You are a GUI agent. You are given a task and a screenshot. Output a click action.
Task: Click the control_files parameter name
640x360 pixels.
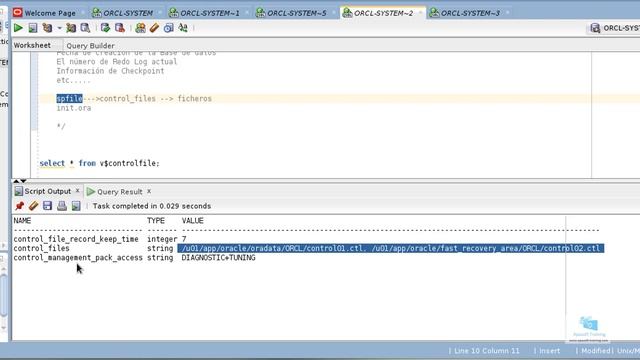click(x=41, y=248)
